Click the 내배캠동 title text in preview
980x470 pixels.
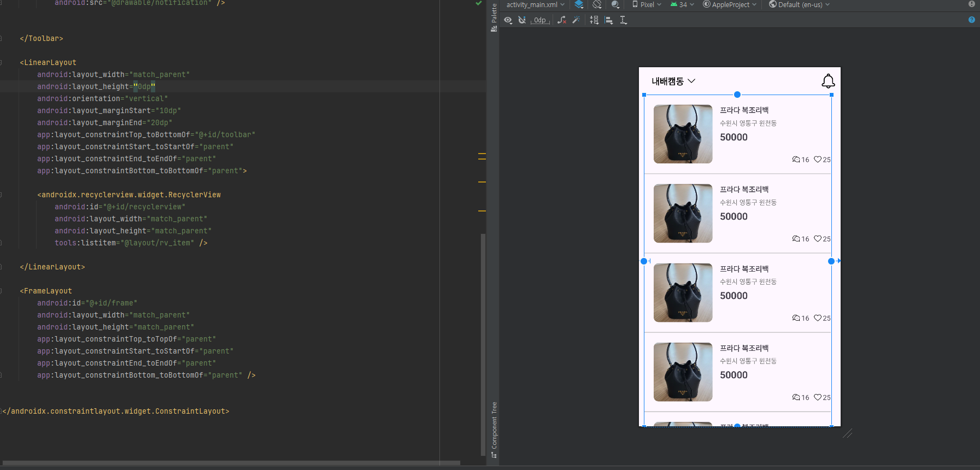(x=667, y=81)
